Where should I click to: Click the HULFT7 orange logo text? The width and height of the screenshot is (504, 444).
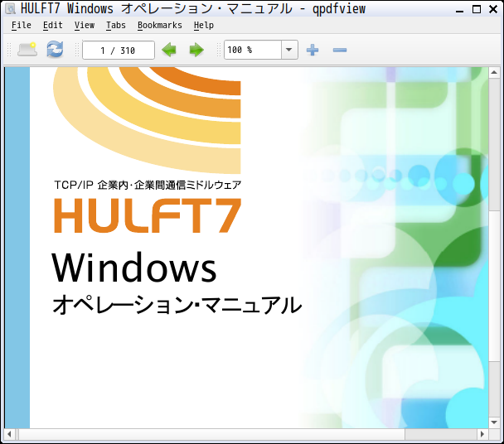pos(148,215)
